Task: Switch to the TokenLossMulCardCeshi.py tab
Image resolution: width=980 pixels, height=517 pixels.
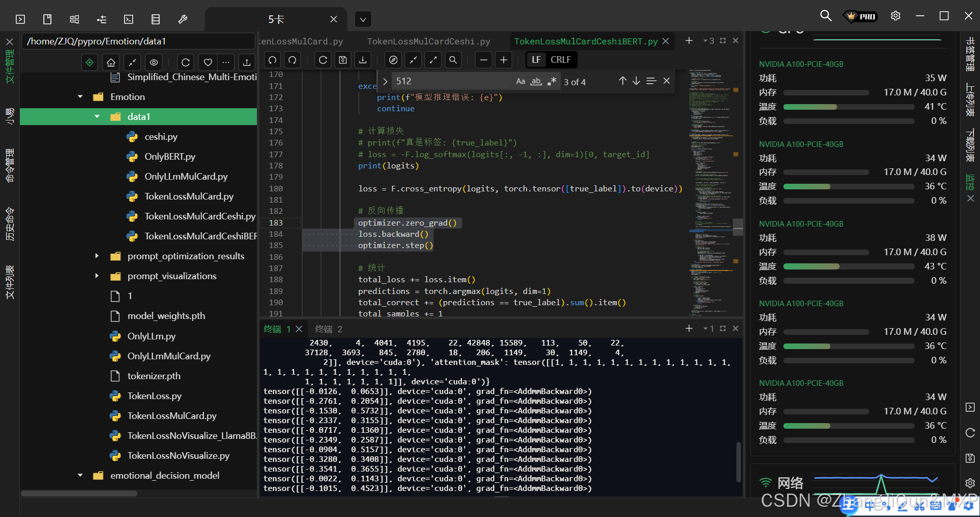Action: click(x=428, y=41)
